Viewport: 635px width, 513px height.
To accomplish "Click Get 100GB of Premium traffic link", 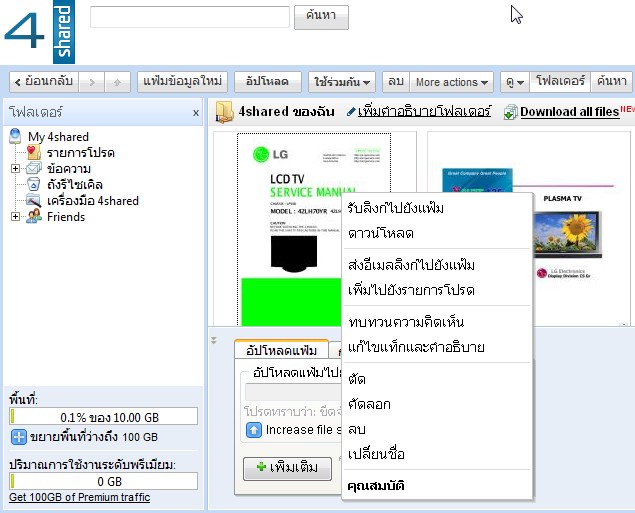I will click(x=79, y=497).
